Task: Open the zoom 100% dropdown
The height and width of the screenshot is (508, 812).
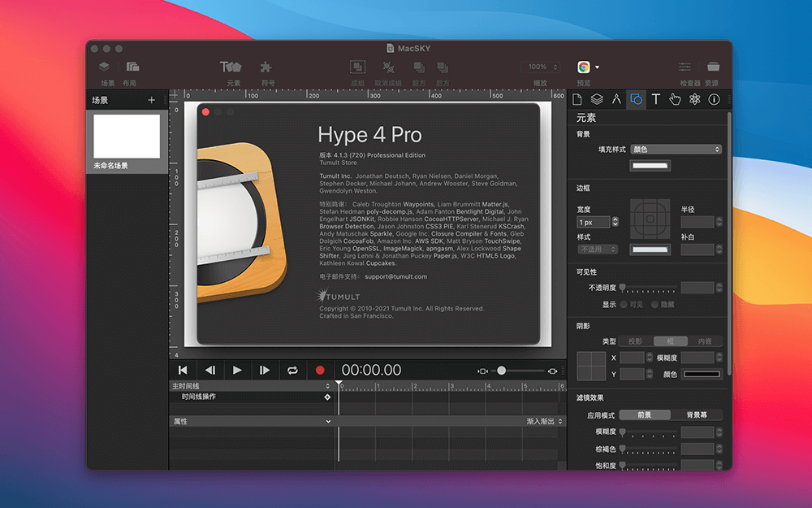Action: click(x=540, y=67)
